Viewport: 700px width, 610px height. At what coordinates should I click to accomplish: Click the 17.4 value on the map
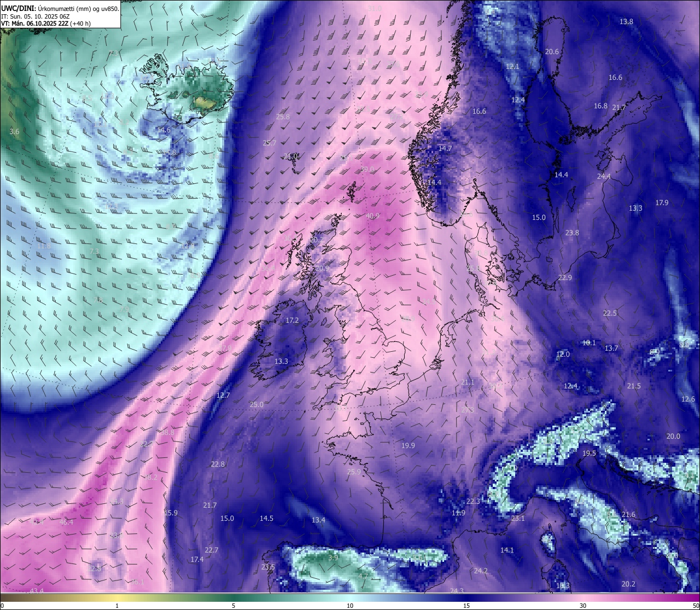tap(197, 559)
